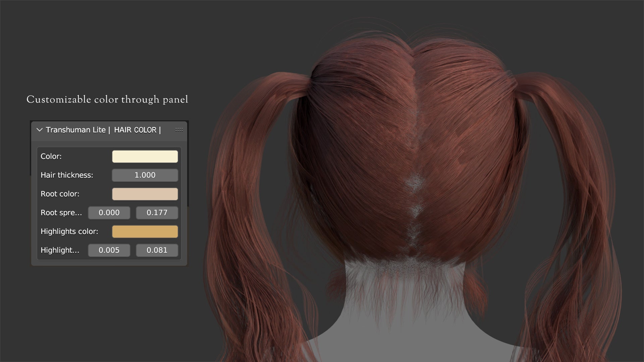The height and width of the screenshot is (362, 644).
Task: Click the Hair thickness 1.000 field
Action: pos(145,175)
